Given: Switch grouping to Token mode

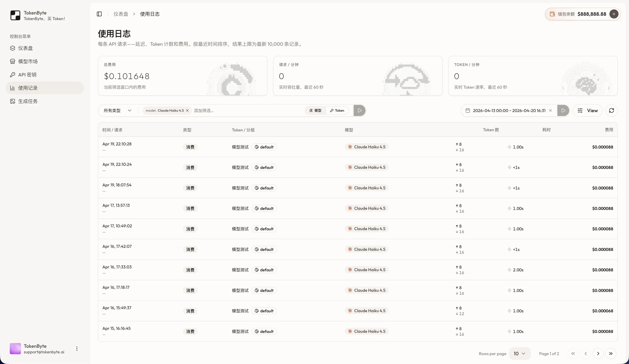Looking at the screenshot, I should tap(337, 110).
